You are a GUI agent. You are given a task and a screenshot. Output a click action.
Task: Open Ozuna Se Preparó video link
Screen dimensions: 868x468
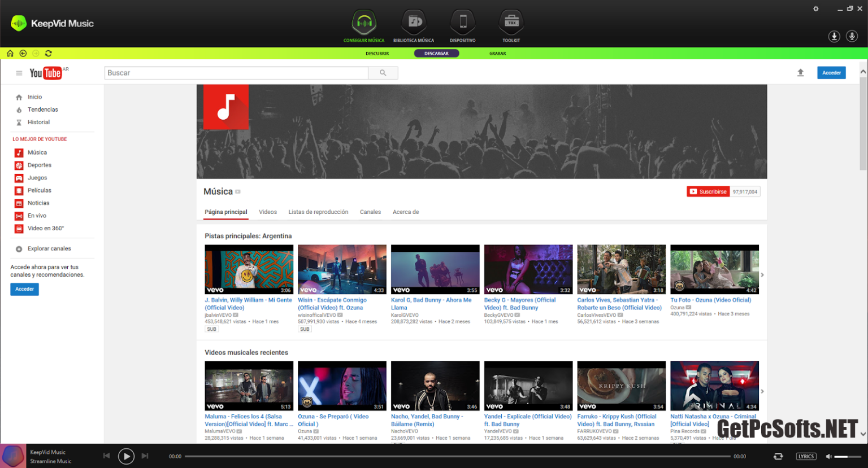[333, 420]
